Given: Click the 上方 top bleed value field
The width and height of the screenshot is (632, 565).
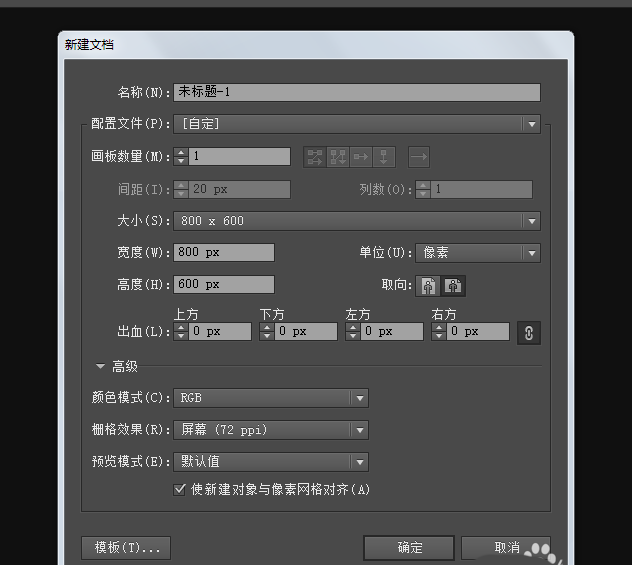Looking at the screenshot, I should (x=220, y=332).
